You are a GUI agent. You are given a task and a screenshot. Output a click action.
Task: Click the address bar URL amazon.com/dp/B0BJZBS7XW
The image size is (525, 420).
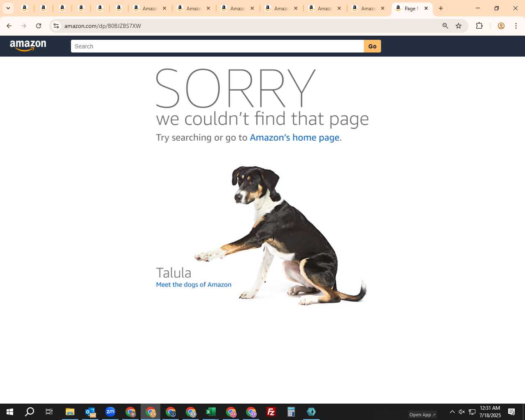click(x=103, y=26)
